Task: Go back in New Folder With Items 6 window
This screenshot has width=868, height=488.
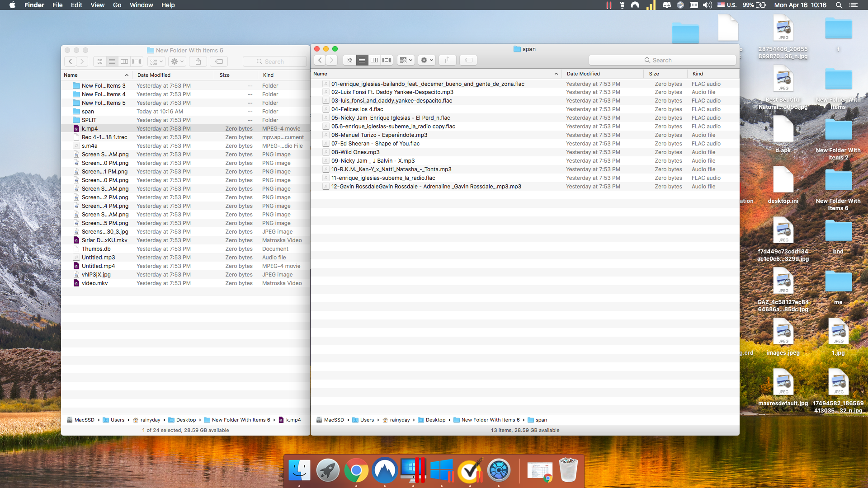Action: [x=70, y=61]
